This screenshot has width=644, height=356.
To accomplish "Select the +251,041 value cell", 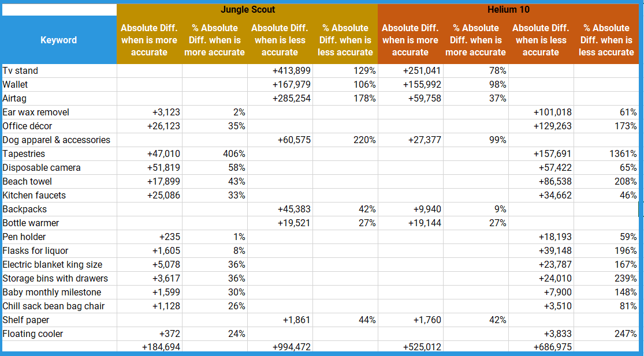I will tap(410, 70).
